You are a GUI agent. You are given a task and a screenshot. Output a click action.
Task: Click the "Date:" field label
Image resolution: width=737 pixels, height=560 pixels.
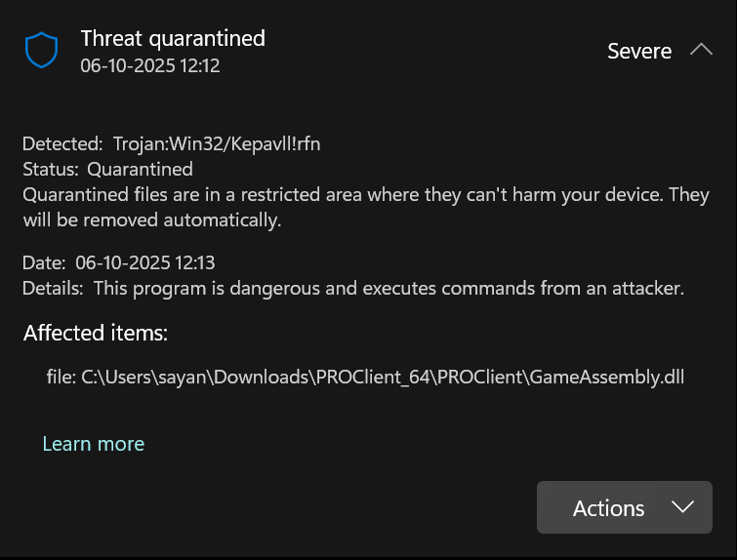[45, 262]
